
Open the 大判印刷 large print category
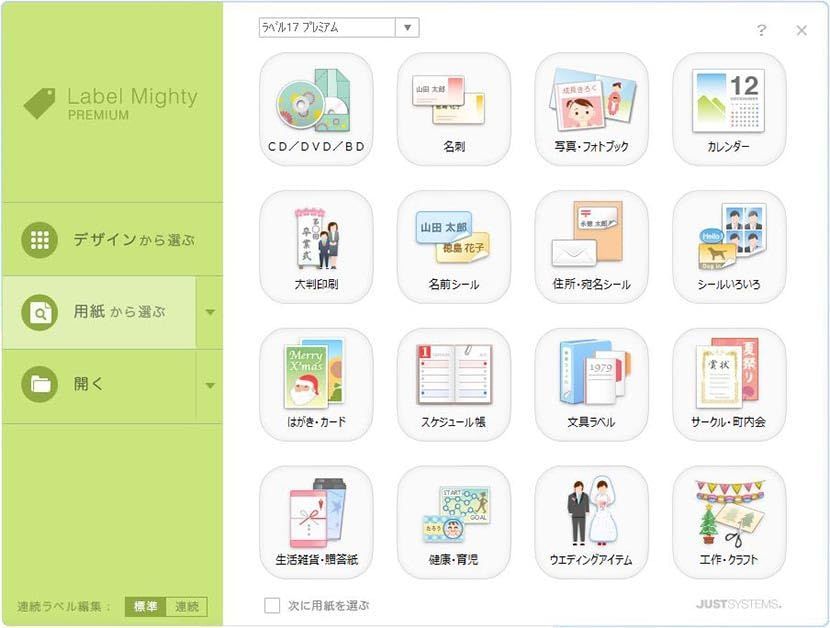316,247
